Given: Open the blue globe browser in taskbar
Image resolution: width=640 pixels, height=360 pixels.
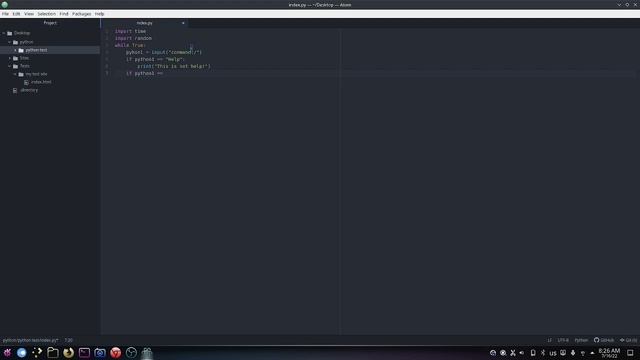Looking at the screenshot, I should point(22,353).
